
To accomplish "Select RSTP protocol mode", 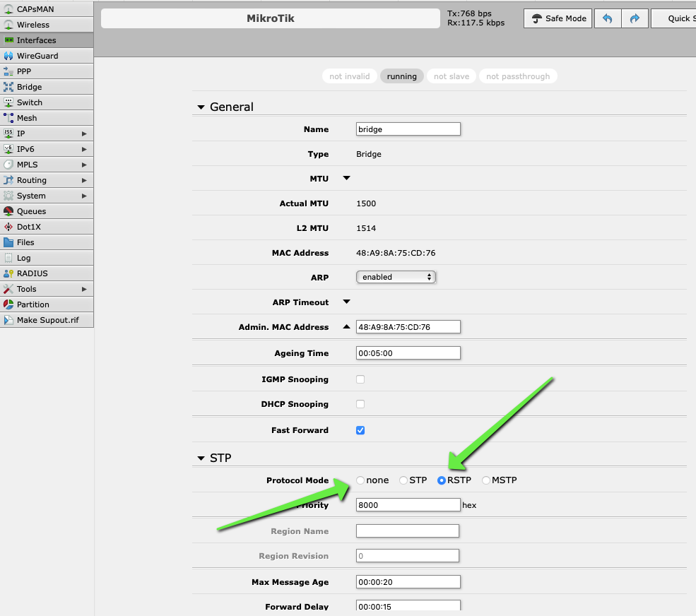I will (441, 480).
